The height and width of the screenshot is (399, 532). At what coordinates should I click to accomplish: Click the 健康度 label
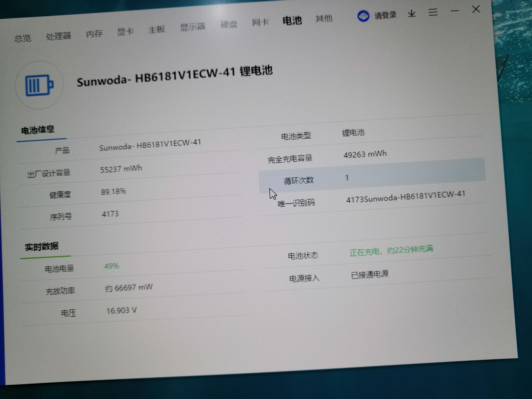click(60, 194)
